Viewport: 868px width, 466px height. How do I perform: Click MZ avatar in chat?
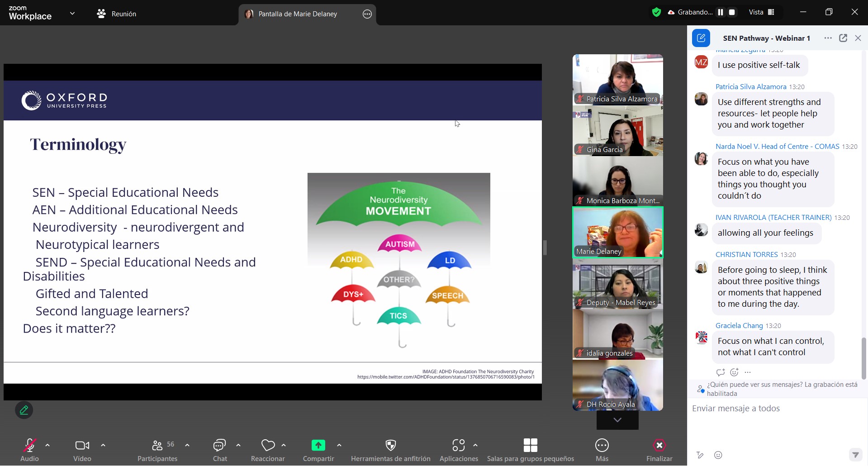point(701,62)
